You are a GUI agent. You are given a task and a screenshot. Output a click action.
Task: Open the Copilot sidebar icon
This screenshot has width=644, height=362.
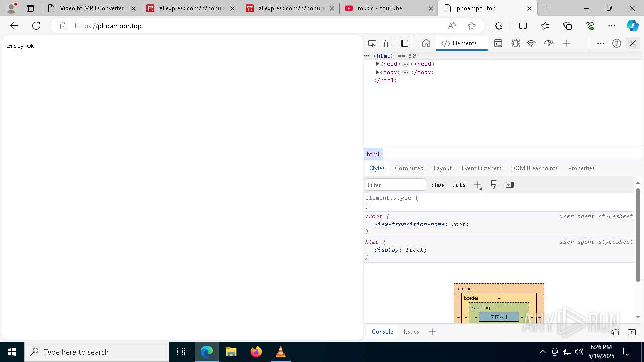(632, 26)
